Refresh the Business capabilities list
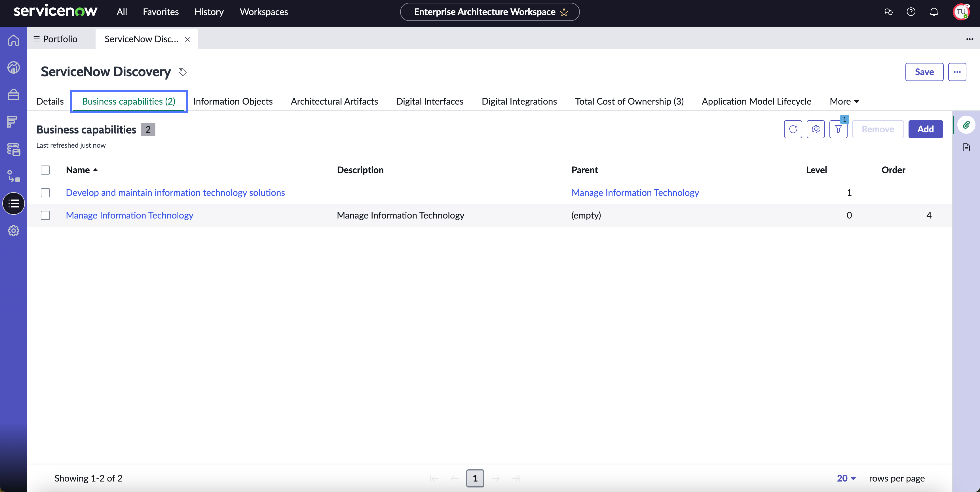The width and height of the screenshot is (980, 492). point(793,129)
